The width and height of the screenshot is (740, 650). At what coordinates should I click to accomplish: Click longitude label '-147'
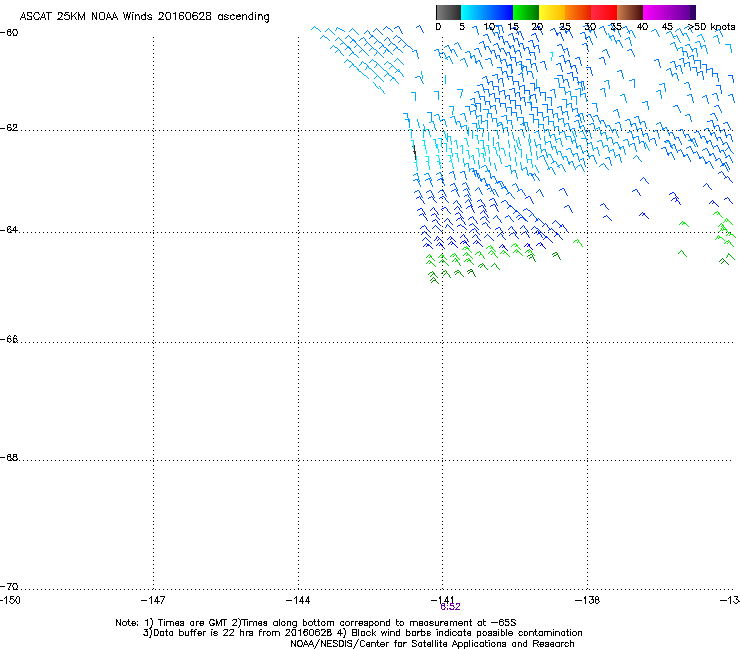point(153,600)
